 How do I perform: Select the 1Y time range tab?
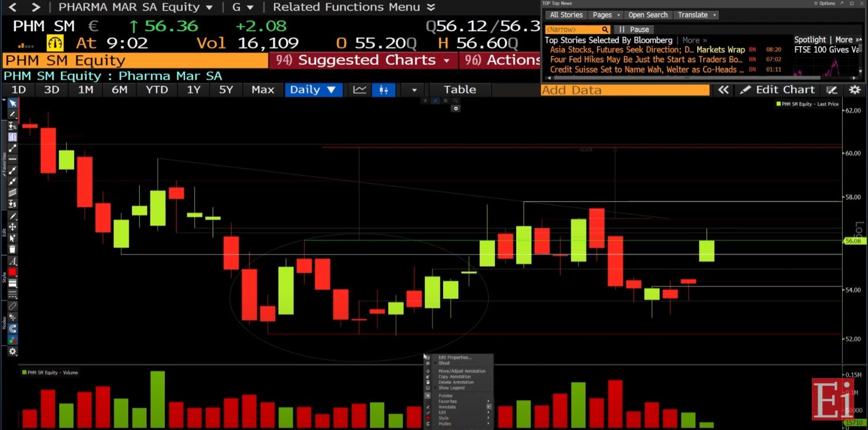(x=193, y=90)
